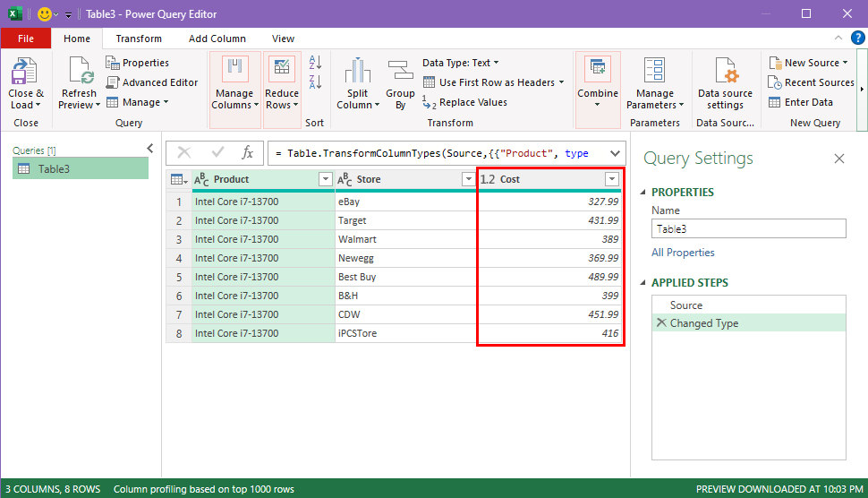Switch to the View tab
868x498 pixels.
(283, 39)
